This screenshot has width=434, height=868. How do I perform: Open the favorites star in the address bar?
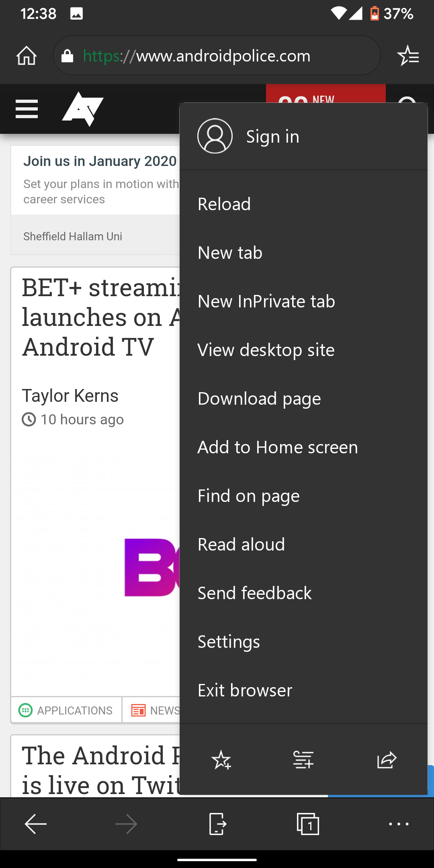pyautogui.click(x=408, y=55)
